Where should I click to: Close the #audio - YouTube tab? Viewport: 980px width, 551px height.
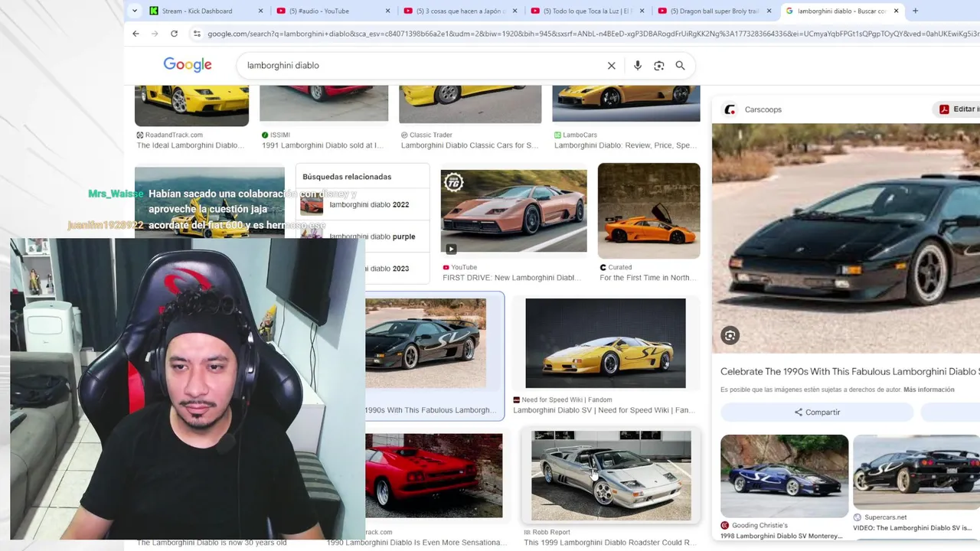pos(387,11)
